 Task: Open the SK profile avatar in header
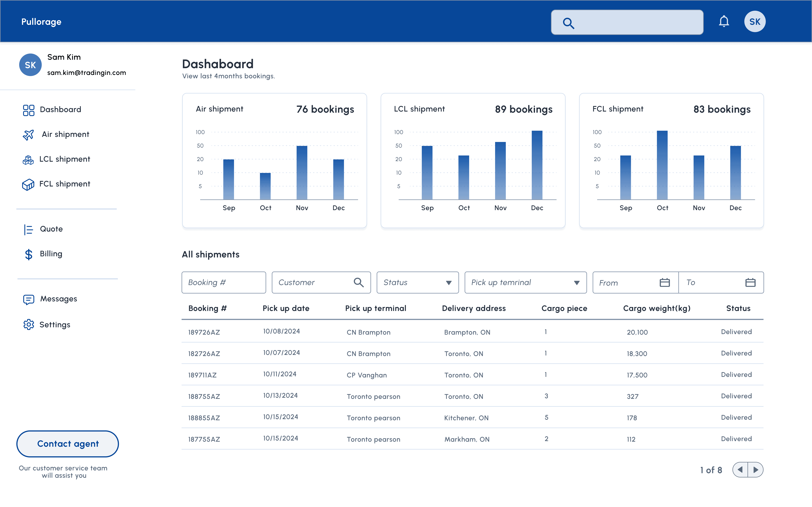[x=755, y=22]
